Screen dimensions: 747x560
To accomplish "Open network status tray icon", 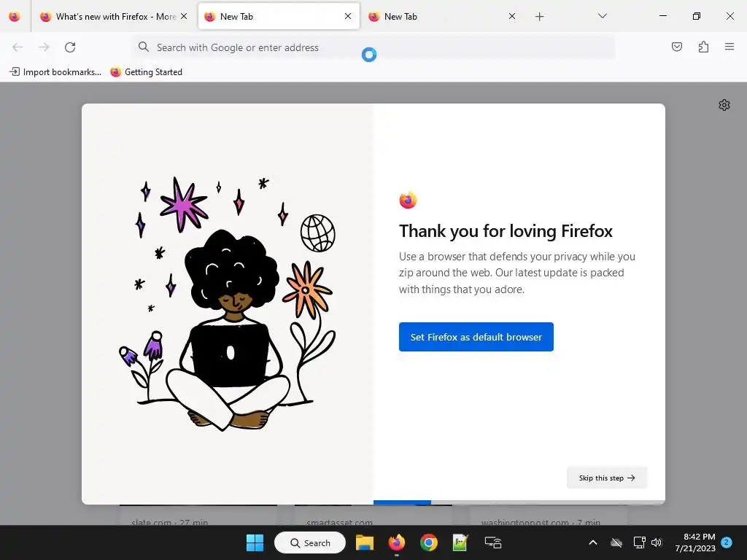I will 639,542.
